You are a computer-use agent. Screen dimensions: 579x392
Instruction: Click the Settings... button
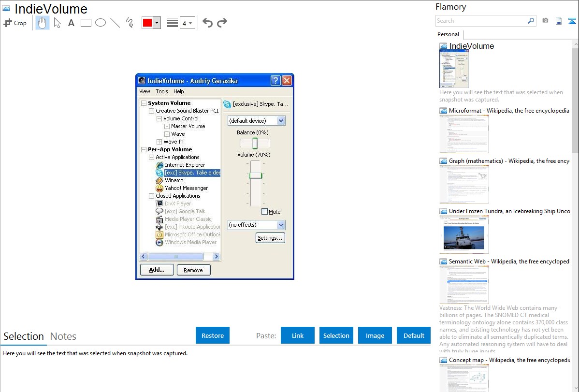[x=270, y=238]
